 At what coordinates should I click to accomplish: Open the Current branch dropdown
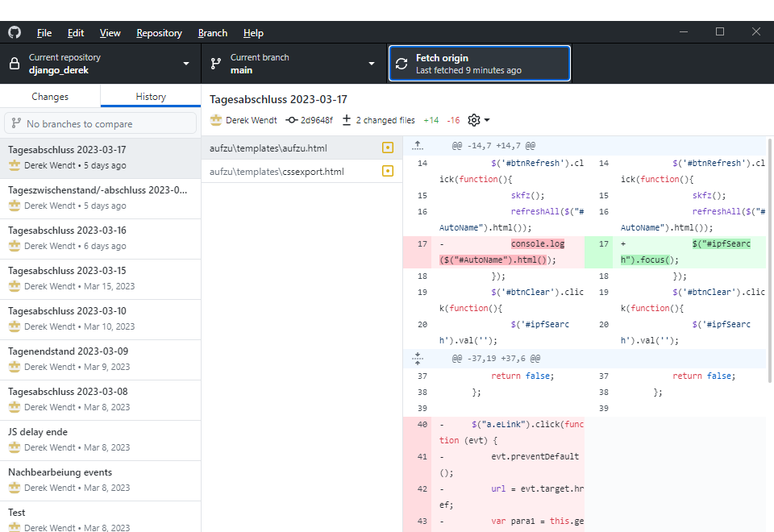pos(293,64)
